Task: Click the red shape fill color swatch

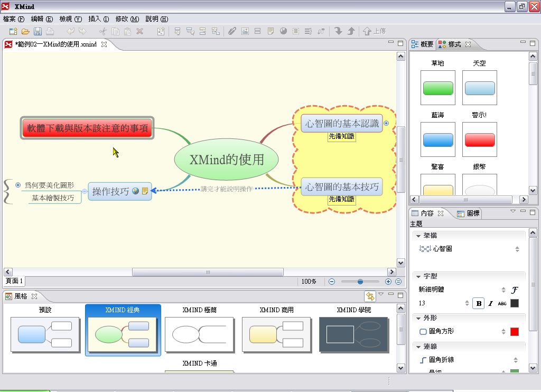Action: (x=515, y=331)
